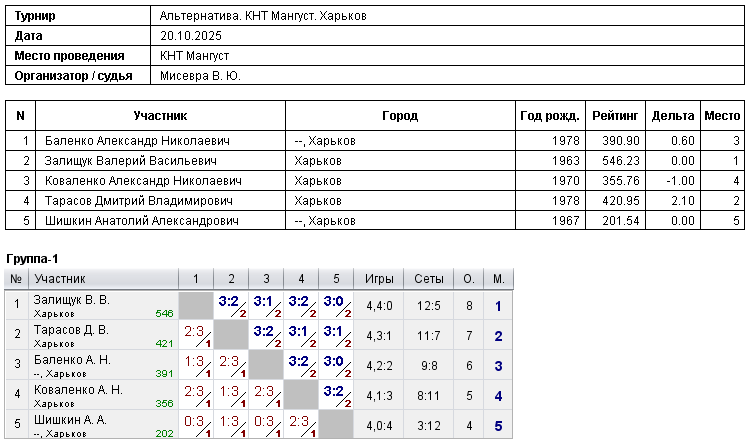750x444 pixels.
Task: Click games record 4,3:1
Action: 379,336
